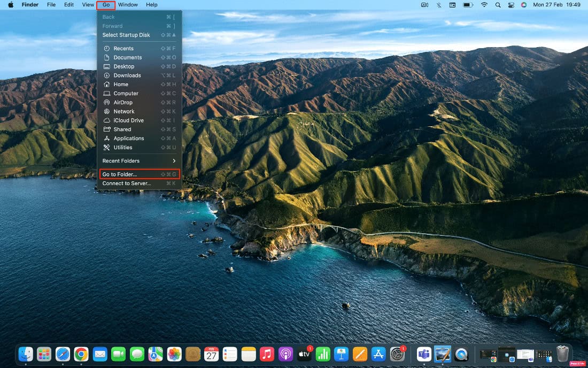This screenshot has height=368, width=588.
Task: Start FaceTime from the Dock
Action: point(118,354)
